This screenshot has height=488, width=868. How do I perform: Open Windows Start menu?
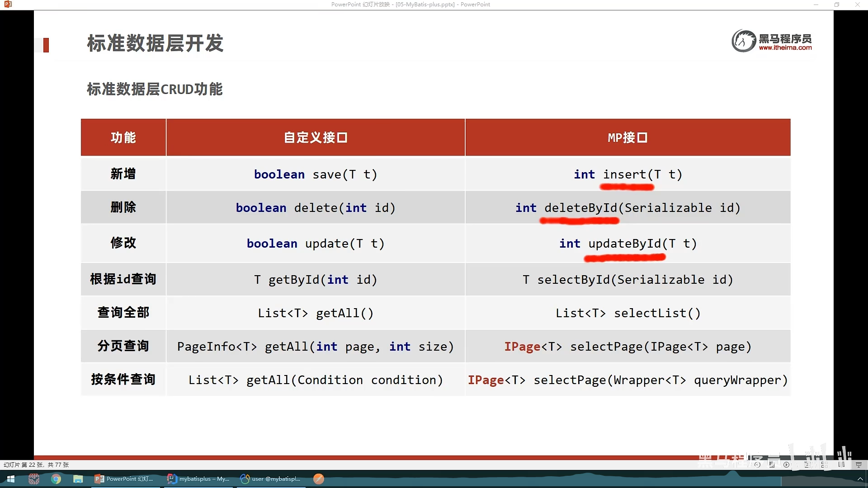click(x=11, y=479)
